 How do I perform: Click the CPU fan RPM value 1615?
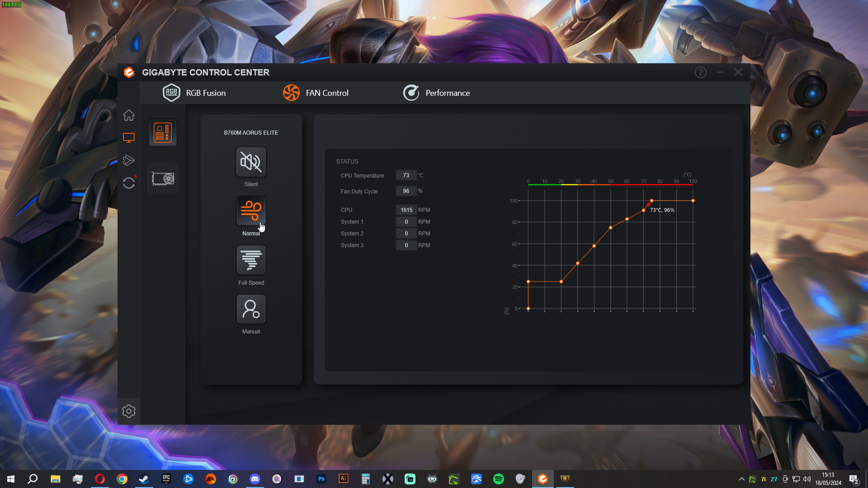pyautogui.click(x=406, y=210)
